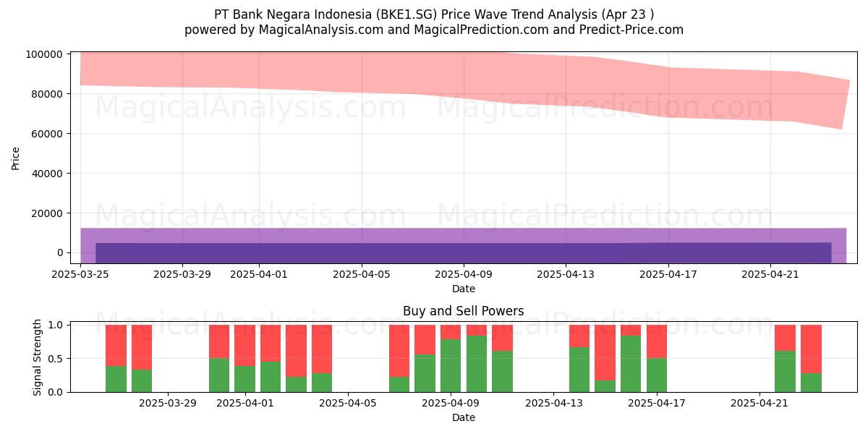Click the green buy bar above 2025-04-17

coord(657,375)
